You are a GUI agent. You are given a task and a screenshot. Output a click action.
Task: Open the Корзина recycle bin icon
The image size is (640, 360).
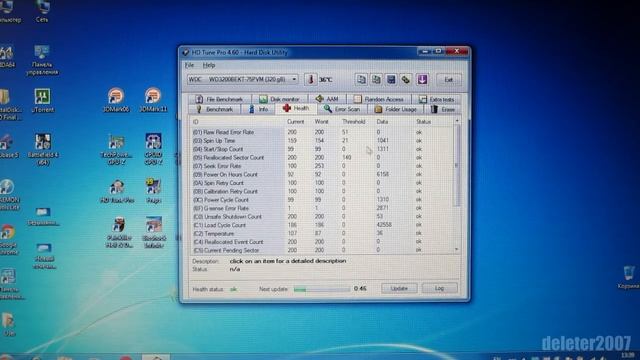(x=629, y=278)
